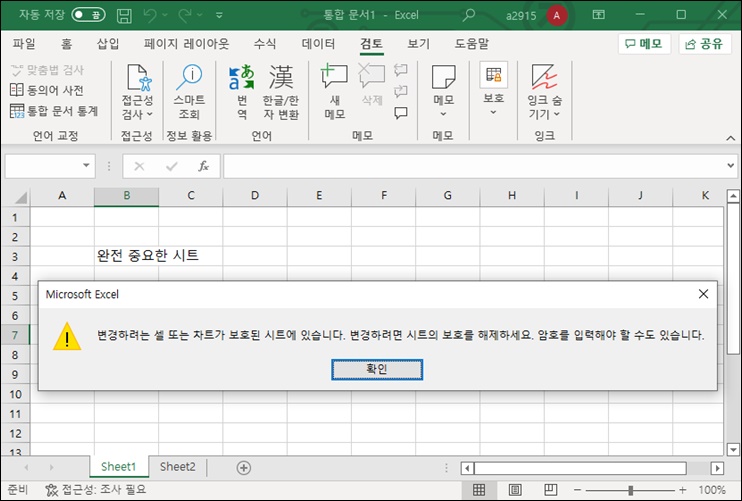Select the Sheet1 tab
This screenshot has height=501, width=742.
[118, 467]
